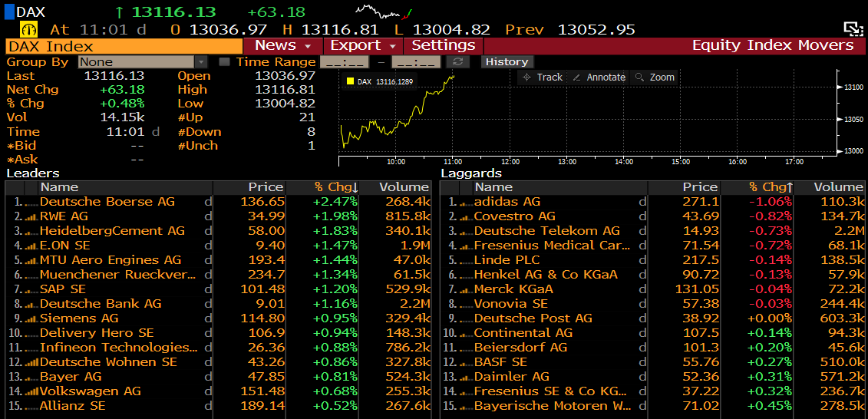
Task: Select the Vonovia SE row name
Action: pos(511,304)
